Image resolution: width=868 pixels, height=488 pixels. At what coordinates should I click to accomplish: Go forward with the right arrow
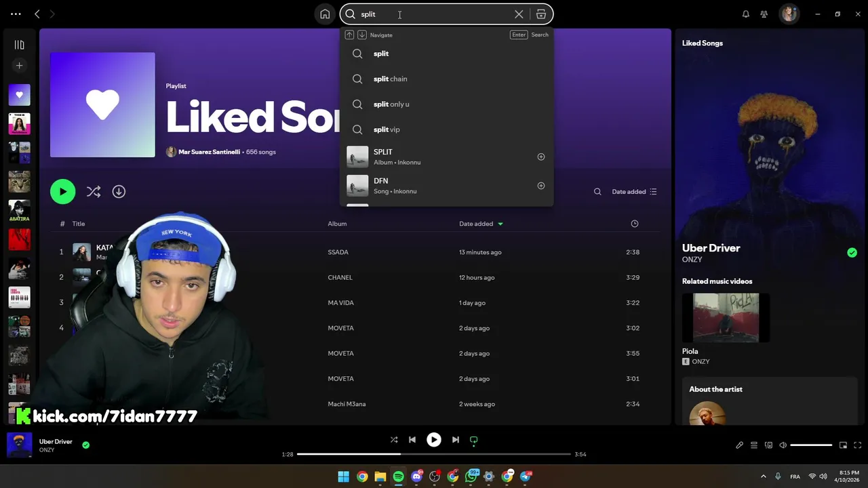pos(52,14)
